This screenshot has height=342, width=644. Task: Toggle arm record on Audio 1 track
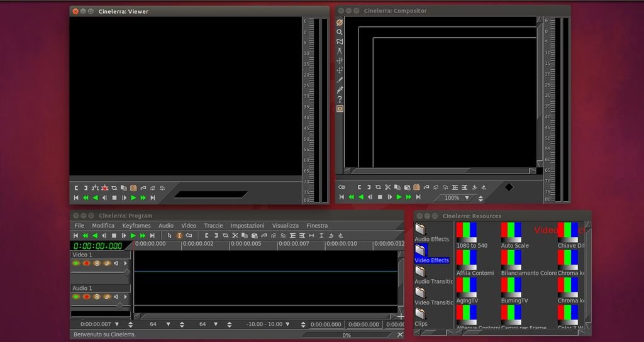pyautogui.click(x=87, y=297)
